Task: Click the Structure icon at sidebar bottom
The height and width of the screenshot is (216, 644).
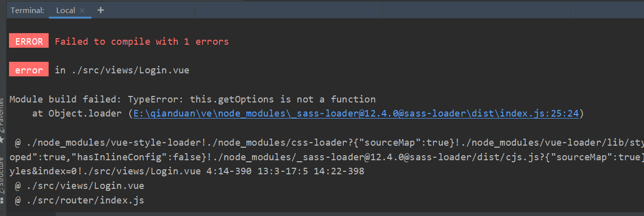Action: [x=3, y=199]
